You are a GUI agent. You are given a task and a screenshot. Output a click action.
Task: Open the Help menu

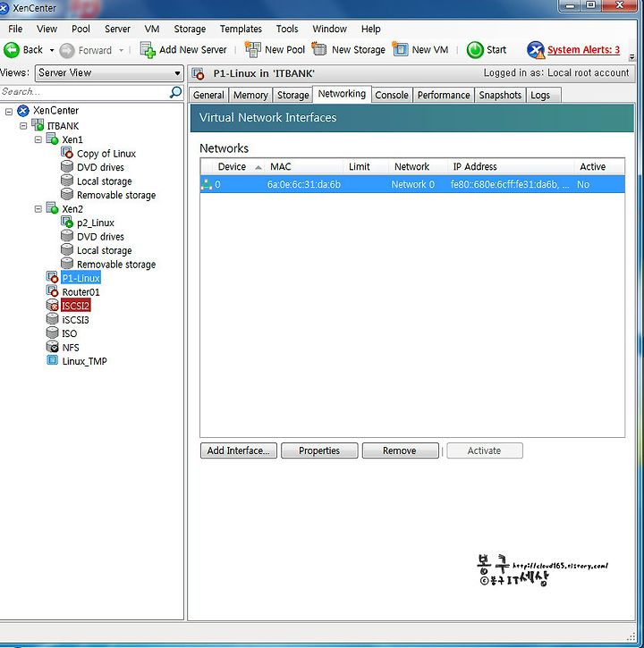pyautogui.click(x=370, y=29)
